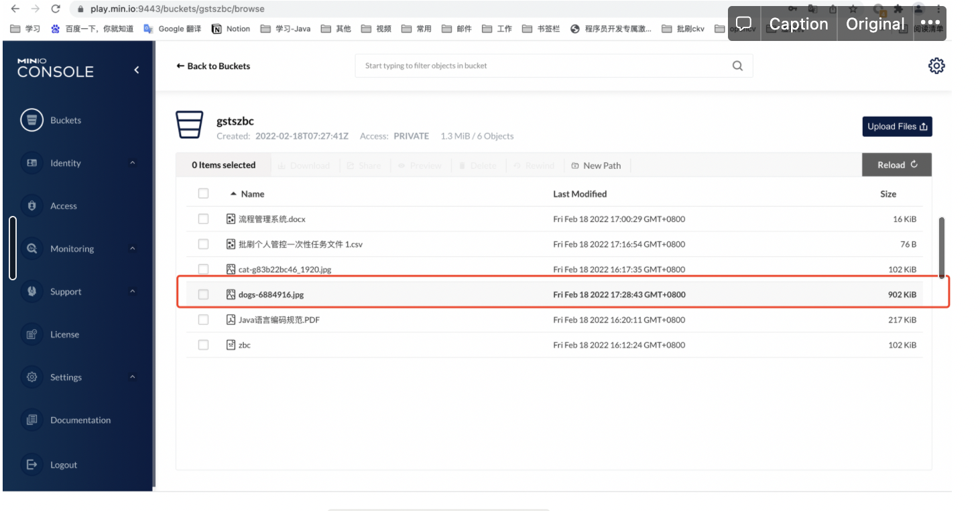980x511 pixels.
Task: Click the comment bubble icon beside Caption
Action: click(743, 23)
